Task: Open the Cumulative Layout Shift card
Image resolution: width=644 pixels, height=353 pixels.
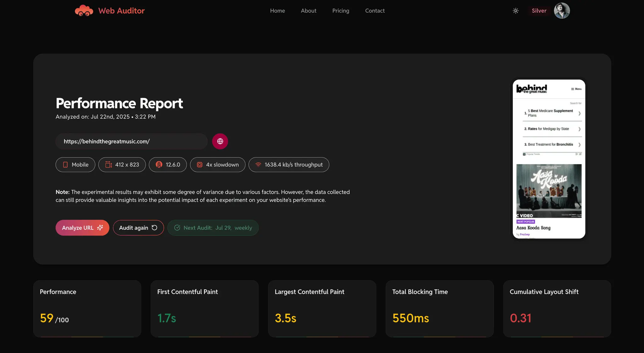Action: (557, 309)
